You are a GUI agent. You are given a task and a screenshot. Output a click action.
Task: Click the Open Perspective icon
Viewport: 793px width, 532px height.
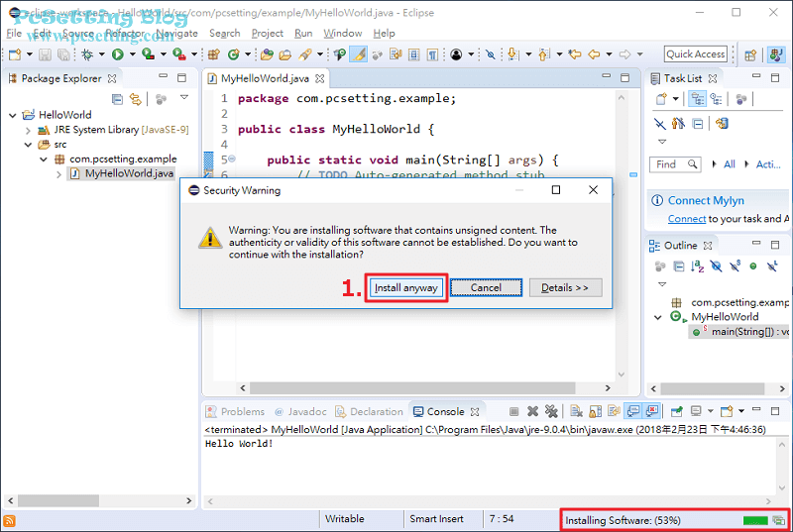[x=750, y=54]
